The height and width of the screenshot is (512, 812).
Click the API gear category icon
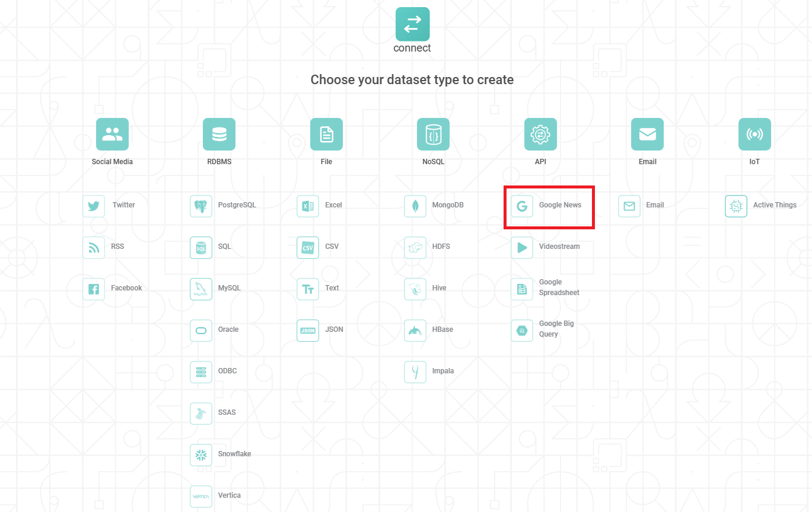coord(540,134)
